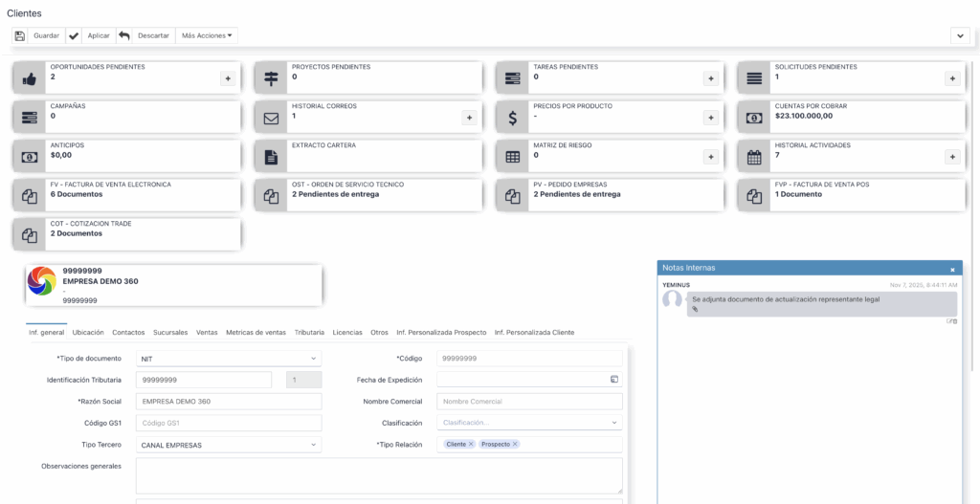This screenshot has height=504, width=980.
Task: Click the attachment paperclip in the internal note
Action: (x=695, y=310)
